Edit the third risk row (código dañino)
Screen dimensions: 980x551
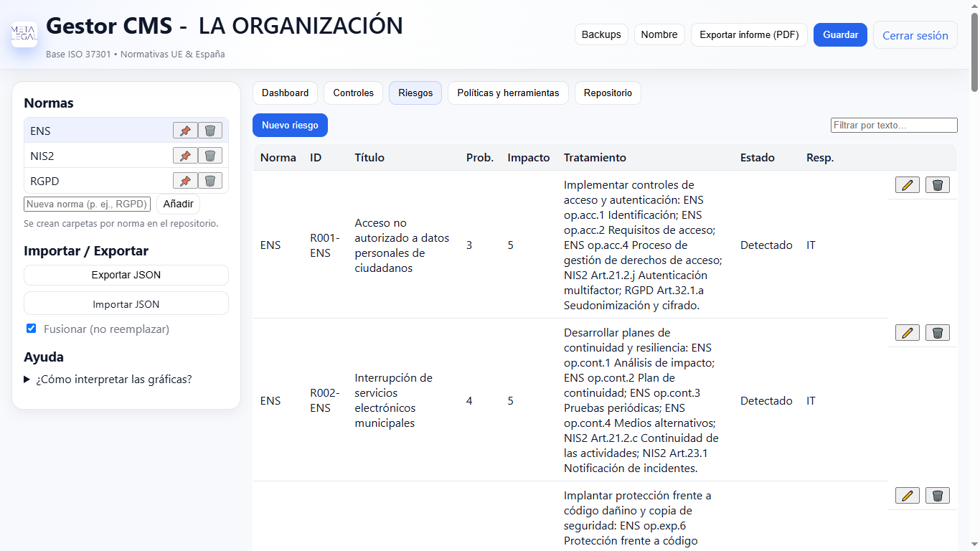coord(908,496)
